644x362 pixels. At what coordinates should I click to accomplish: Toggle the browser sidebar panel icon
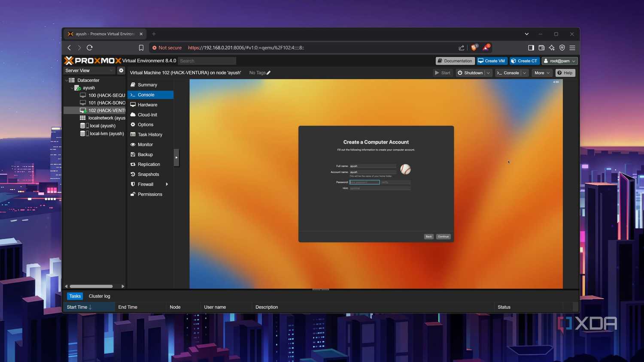[x=531, y=48]
